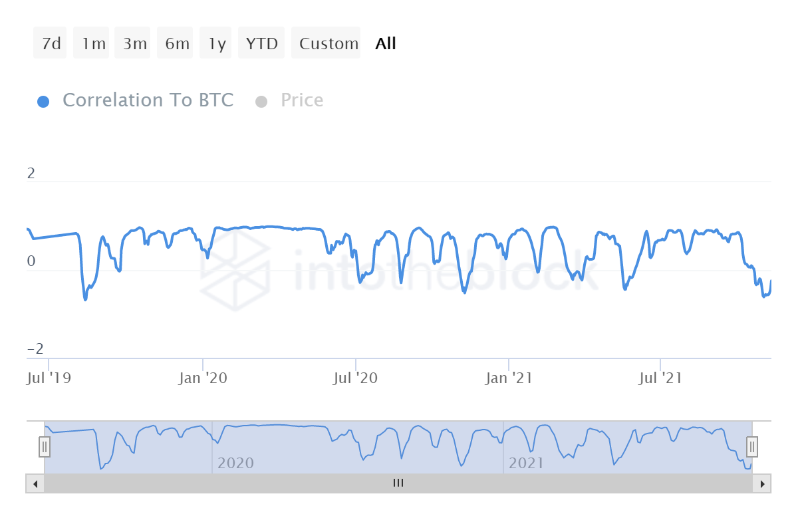
Task: Select the All time range
Action: [x=386, y=44]
